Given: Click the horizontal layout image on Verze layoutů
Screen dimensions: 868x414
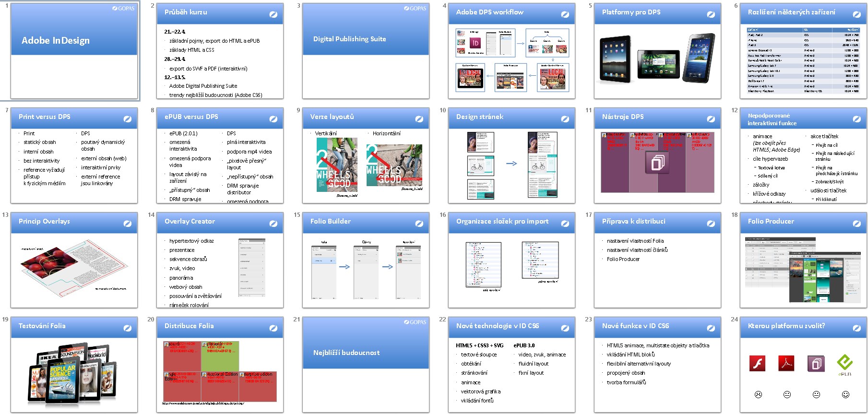Looking at the screenshot, I should [394, 165].
